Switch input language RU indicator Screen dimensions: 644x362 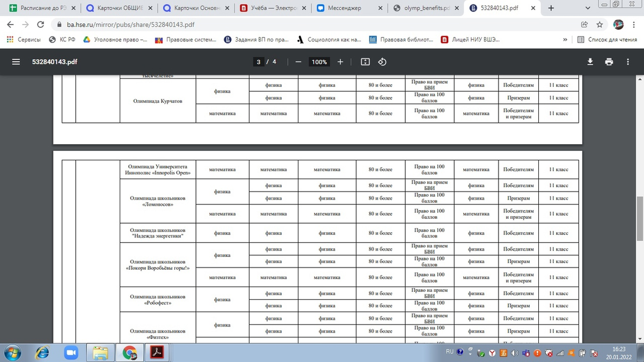click(450, 352)
